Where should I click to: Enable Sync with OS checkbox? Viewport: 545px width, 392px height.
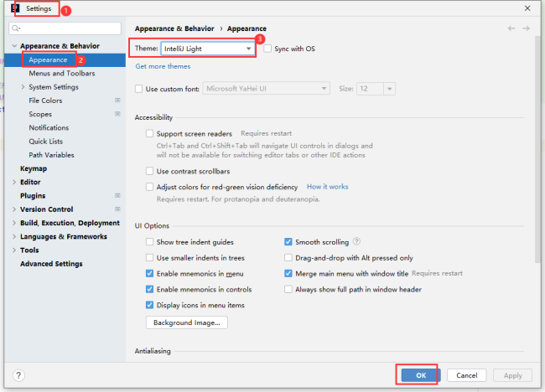point(267,49)
